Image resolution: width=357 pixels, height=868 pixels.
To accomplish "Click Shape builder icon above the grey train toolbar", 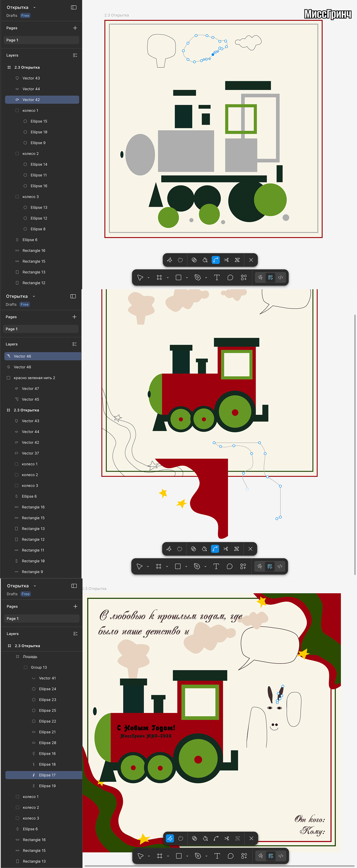I will [x=194, y=260].
